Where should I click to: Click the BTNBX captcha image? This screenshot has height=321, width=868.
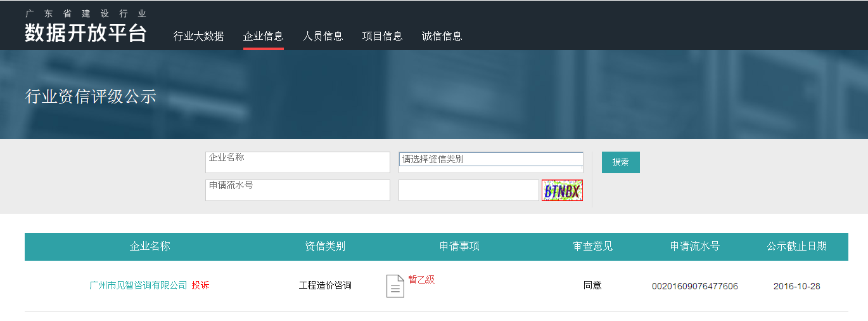(562, 190)
